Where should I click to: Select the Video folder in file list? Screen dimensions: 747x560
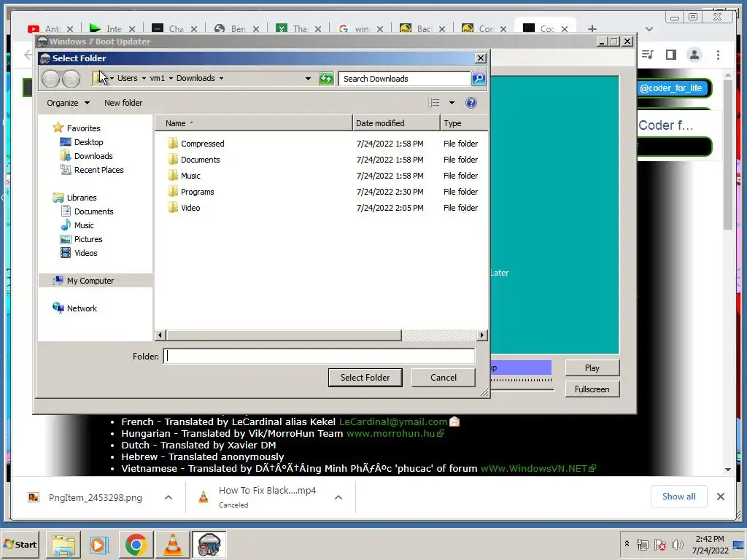322,208
